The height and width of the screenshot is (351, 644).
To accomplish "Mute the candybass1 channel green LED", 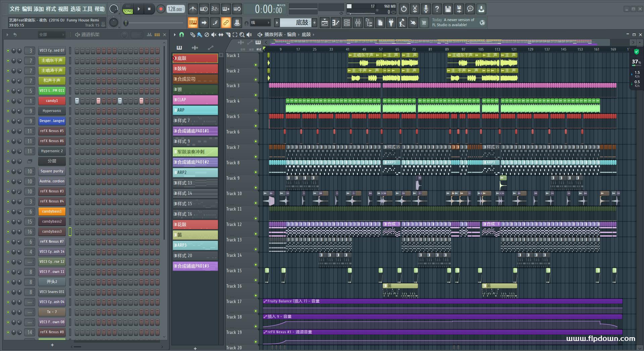I will 8,212.
